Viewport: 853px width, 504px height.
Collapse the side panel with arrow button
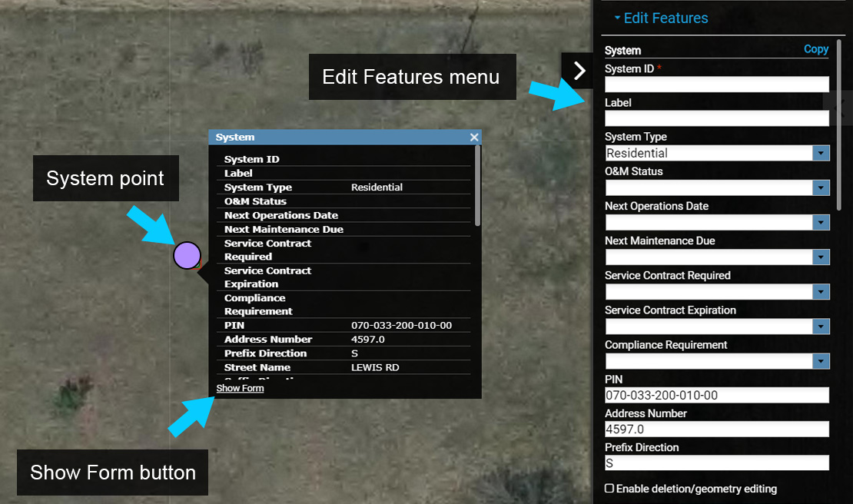click(579, 71)
